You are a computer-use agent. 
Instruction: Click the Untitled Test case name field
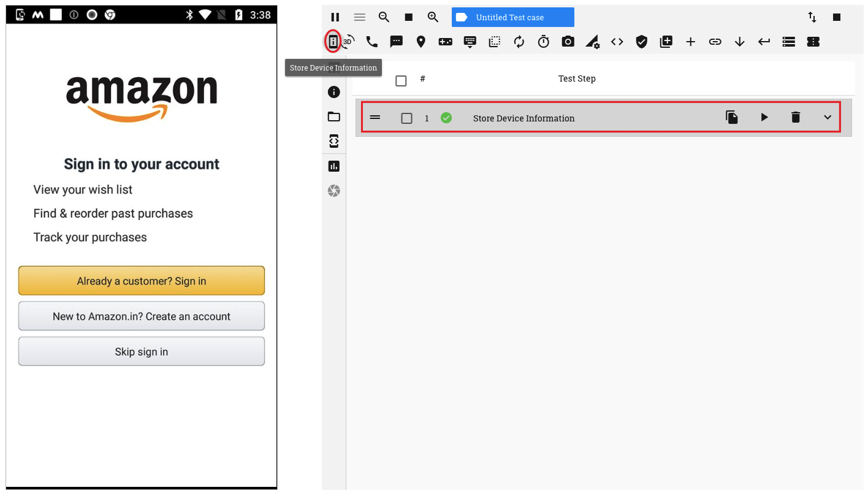513,17
